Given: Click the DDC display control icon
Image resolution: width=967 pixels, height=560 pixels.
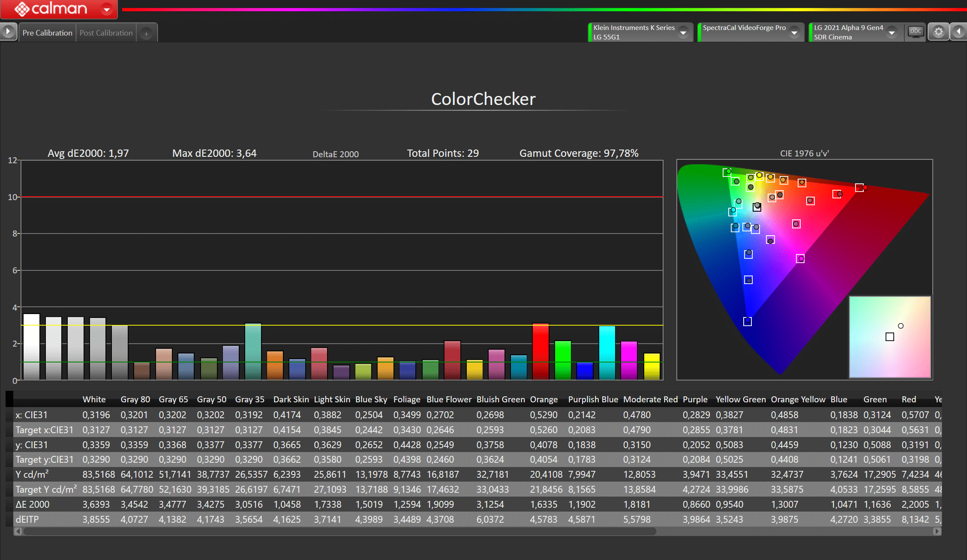Looking at the screenshot, I should 915,32.
